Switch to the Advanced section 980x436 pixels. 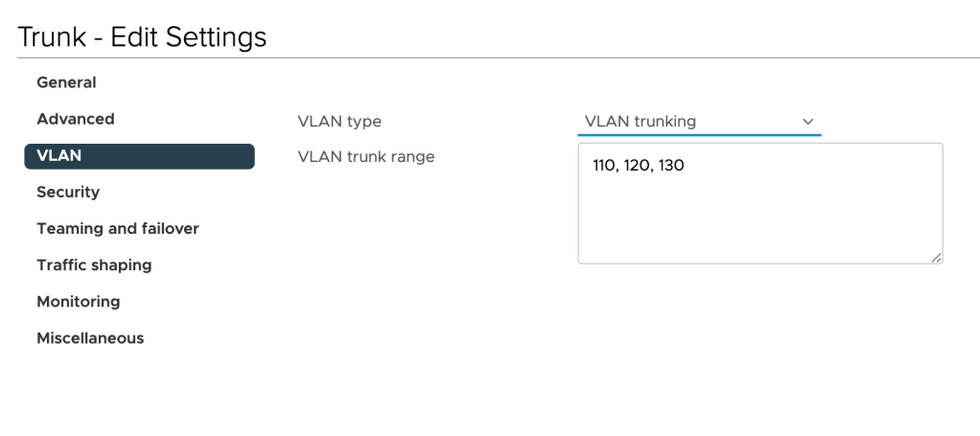(x=75, y=119)
